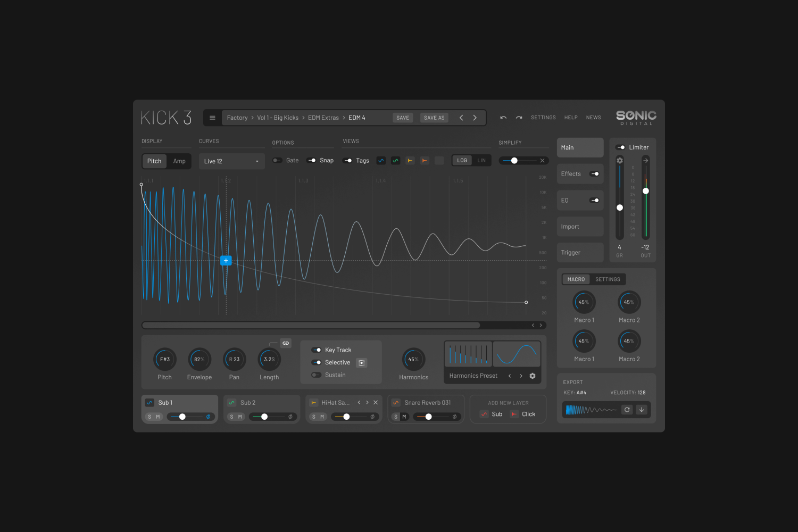Screen dimensions: 798x532
Task: Open the macro SETTINGS tab
Action: (x=608, y=279)
